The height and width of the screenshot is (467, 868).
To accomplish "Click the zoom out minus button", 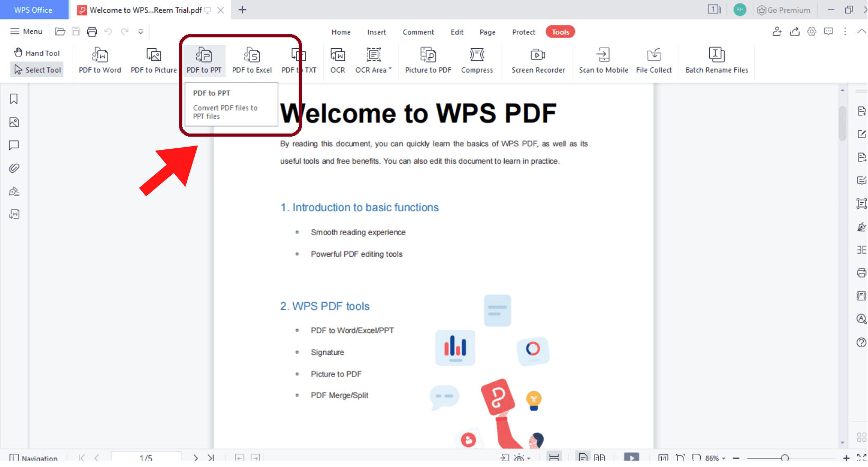I will pos(736,458).
